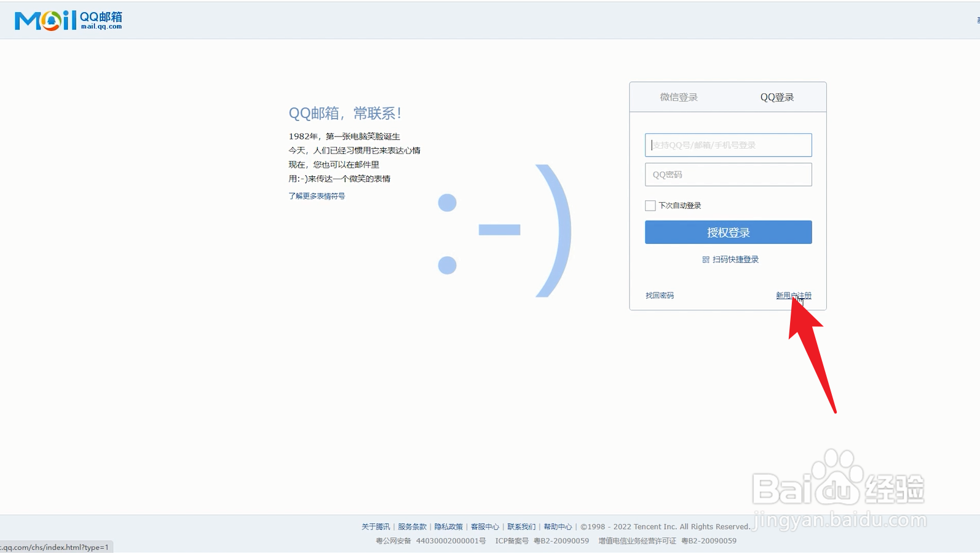
Task: Open the 找回密码 link
Action: click(x=659, y=296)
